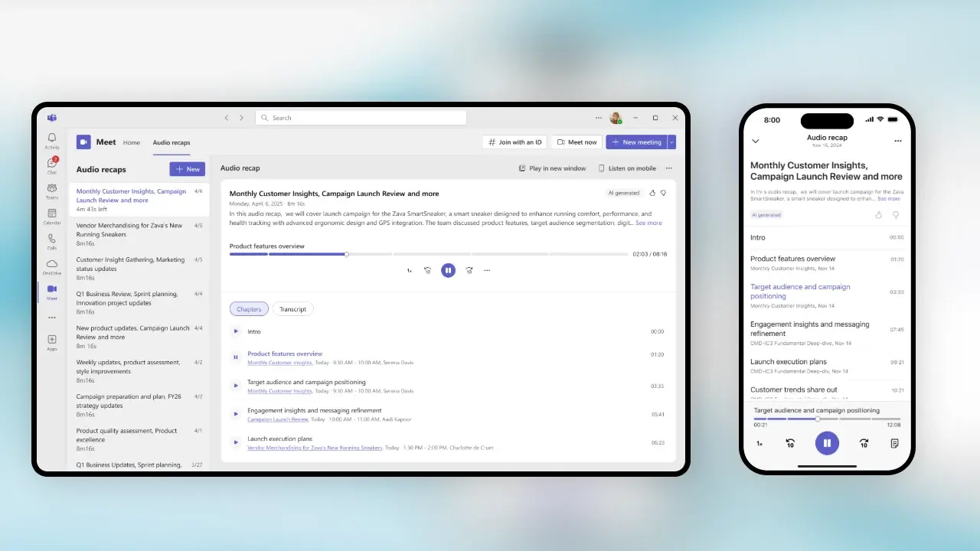Switch to the Transcript tab
980x551 pixels.
292,309
